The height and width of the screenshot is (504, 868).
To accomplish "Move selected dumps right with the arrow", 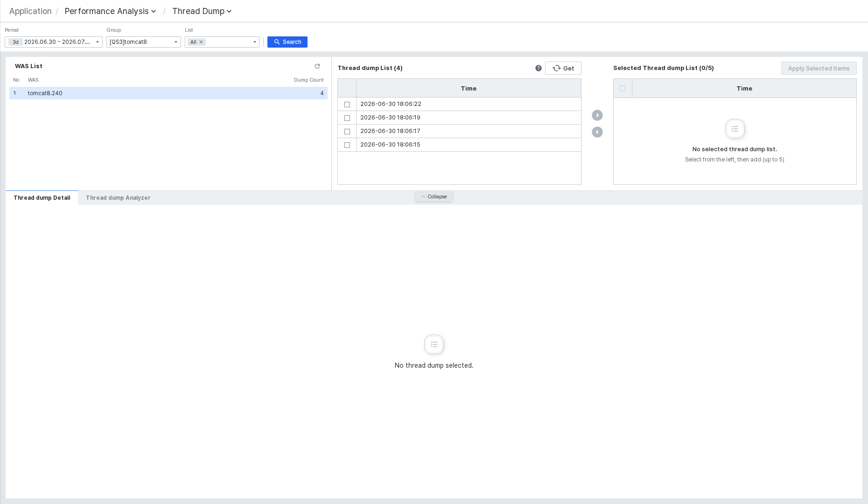I will pyautogui.click(x=597, y=115).
